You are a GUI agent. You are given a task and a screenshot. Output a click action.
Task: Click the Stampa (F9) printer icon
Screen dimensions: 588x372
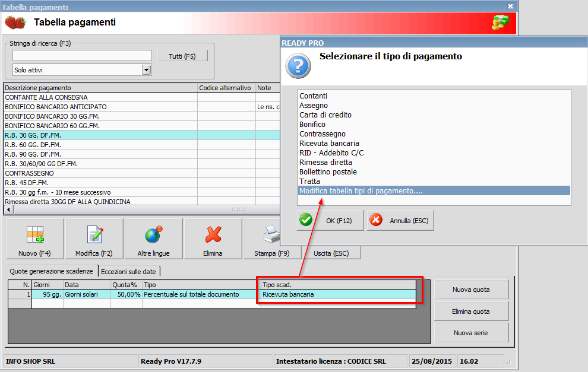click(x=271, y=235)
